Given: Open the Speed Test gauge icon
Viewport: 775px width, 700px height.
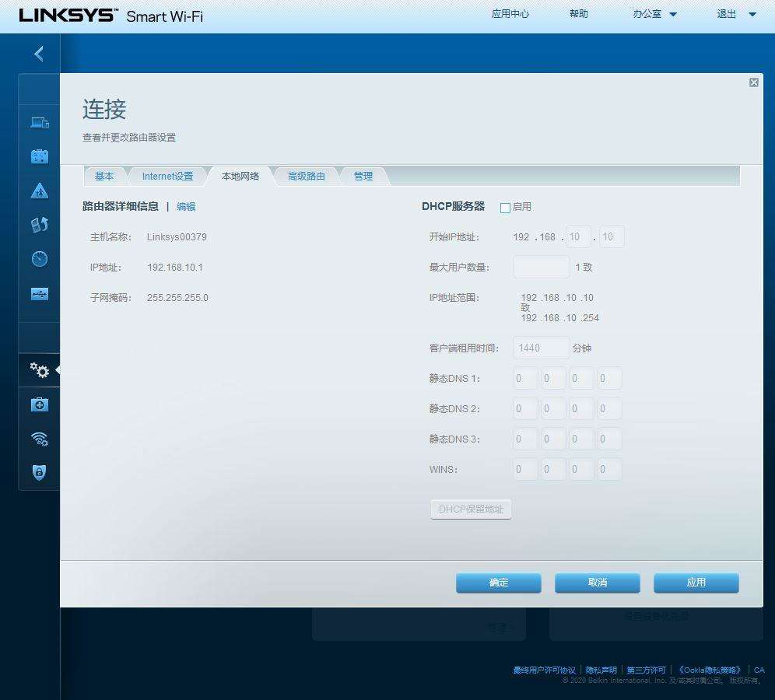Looking at the screenshot, I should pyautogui.click(x=40, y=259).
